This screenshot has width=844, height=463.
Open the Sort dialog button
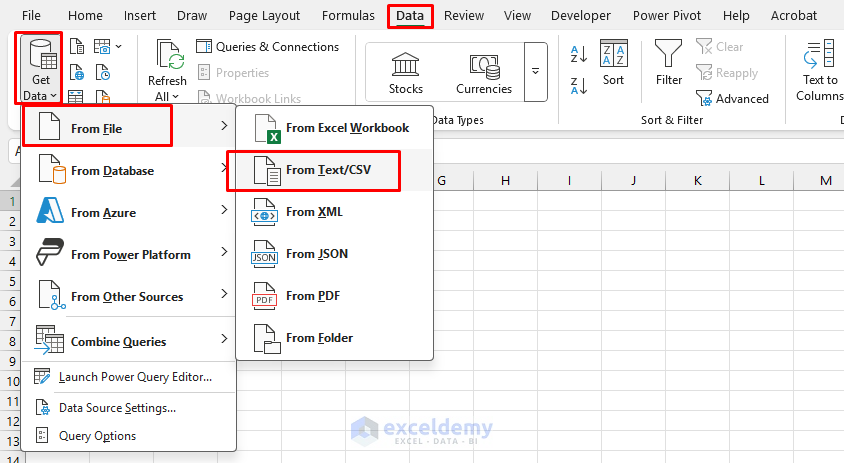pos(614,63)
